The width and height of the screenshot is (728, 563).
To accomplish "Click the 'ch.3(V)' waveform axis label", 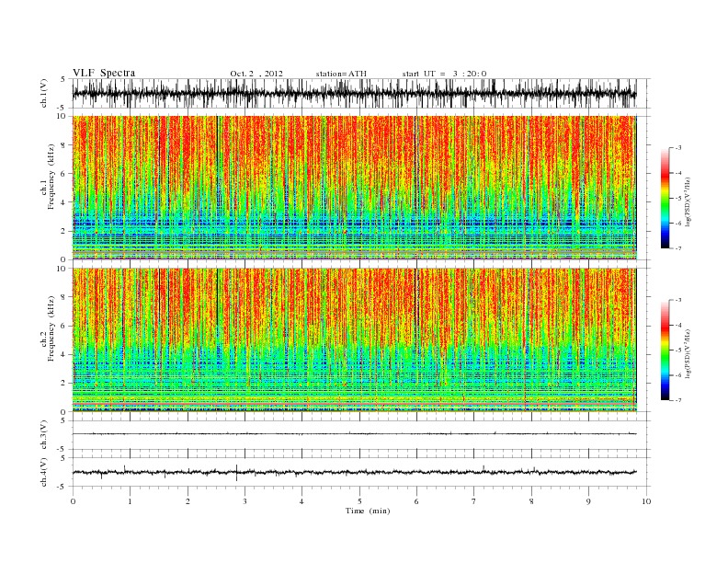I will (x=44, y=435).
